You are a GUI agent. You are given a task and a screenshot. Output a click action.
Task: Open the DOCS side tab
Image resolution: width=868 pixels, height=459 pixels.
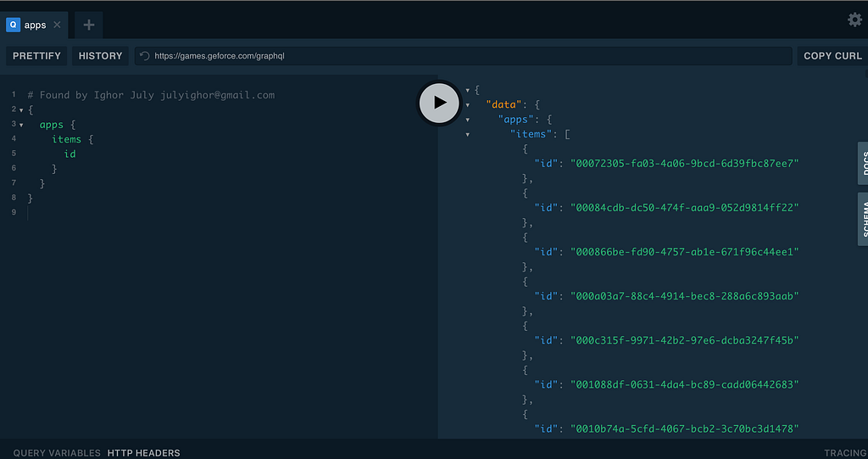pyautogui.click(x=862, y=164)
